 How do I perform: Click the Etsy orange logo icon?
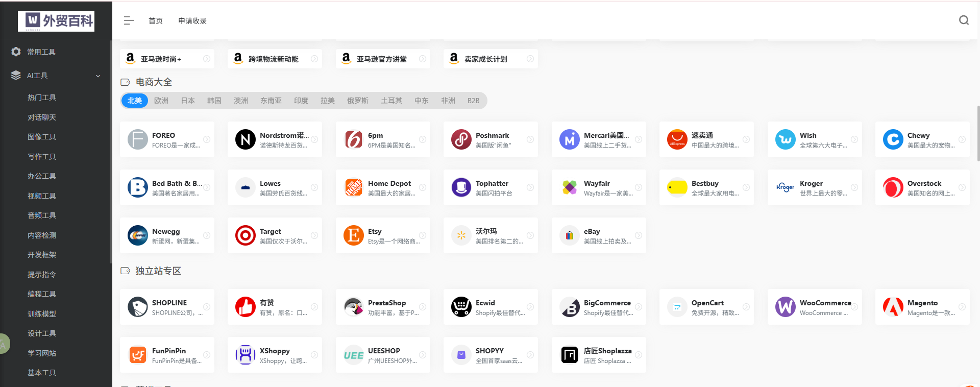click(x=353, y=235)
